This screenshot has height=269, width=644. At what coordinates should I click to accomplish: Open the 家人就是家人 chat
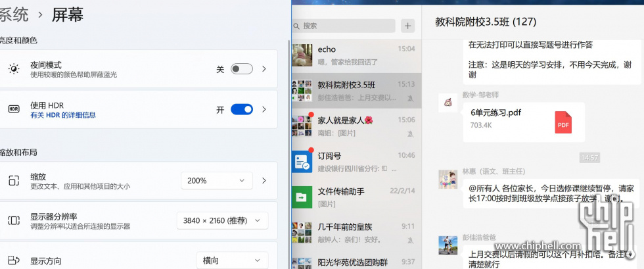(x=356, y=126)
